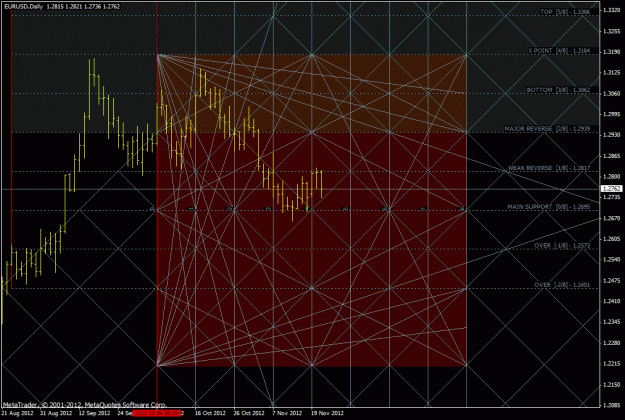Click the 1.2150 price scale value
Screen dimensions: 625x420
point(611,385)
